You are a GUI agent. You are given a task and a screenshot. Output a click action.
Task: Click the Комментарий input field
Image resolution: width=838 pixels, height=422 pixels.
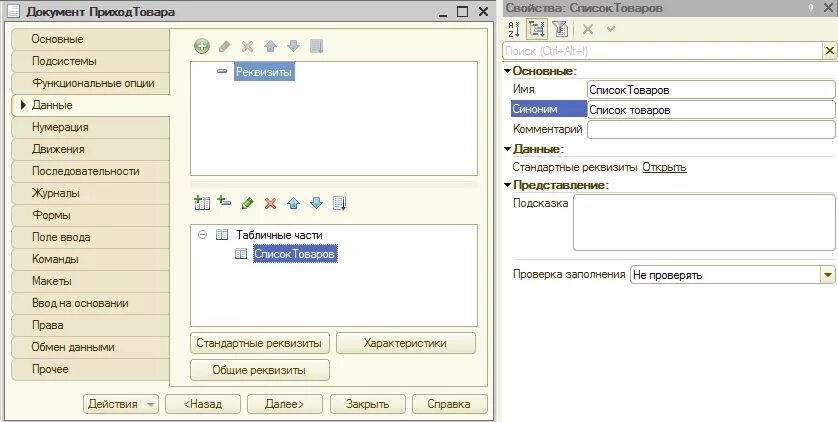pos(711,129)
